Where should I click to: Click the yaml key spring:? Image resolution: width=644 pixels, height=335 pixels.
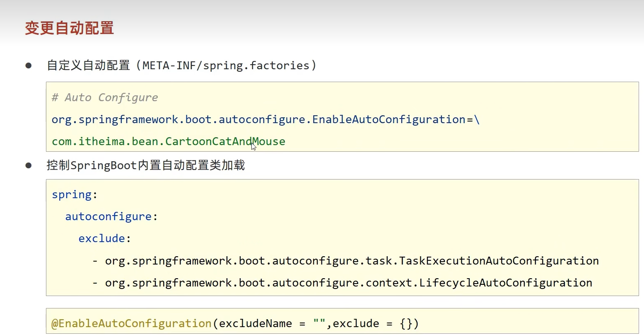tap(75, 195)
